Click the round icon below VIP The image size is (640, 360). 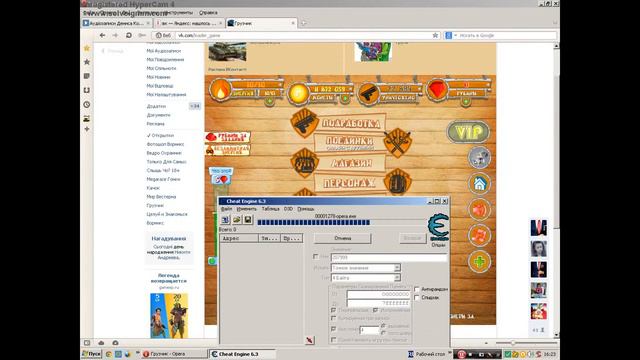pyautogui.click(x=479, y=158)
